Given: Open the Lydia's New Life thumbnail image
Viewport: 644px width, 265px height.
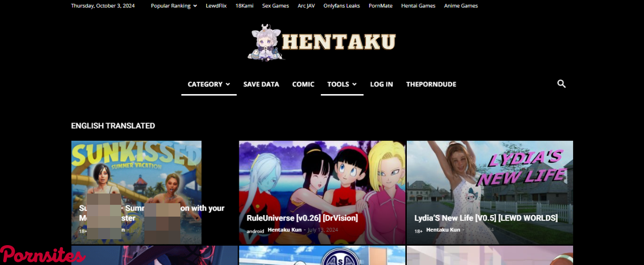Looking at the screenshot, I should (490, 192).
